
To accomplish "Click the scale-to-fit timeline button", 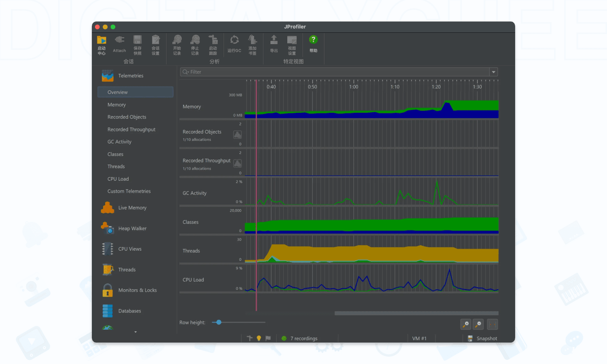I will click(x=492, y=324).
